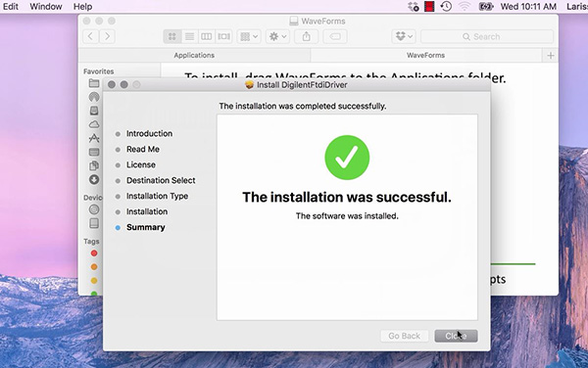Switch Finder to column view

206,36
